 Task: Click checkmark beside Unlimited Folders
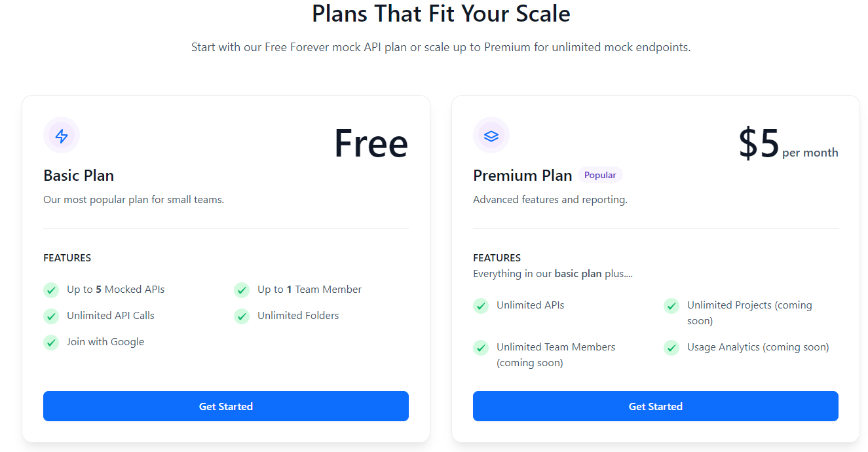pos(242,316)
